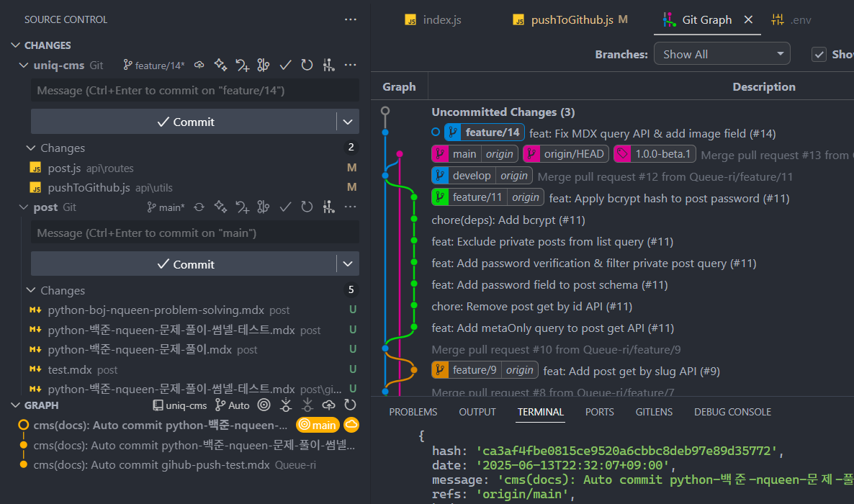Open the PROBLEMS panel tab

(x=413, y=412)
